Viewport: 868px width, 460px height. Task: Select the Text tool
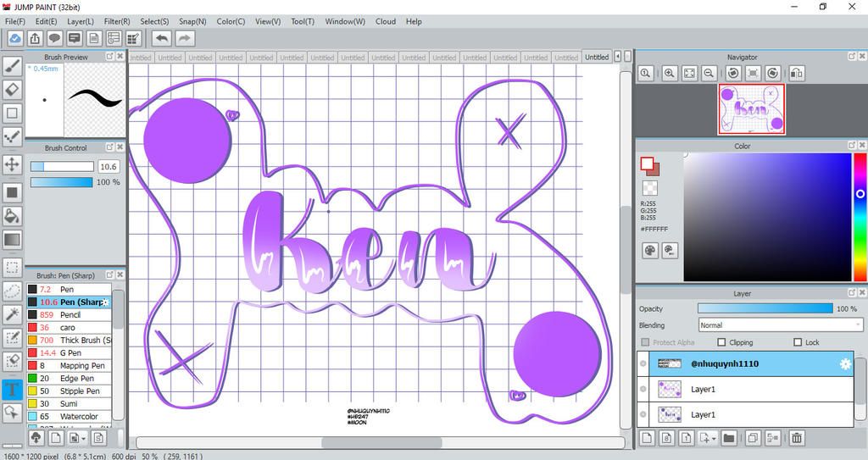coord(12,389)
